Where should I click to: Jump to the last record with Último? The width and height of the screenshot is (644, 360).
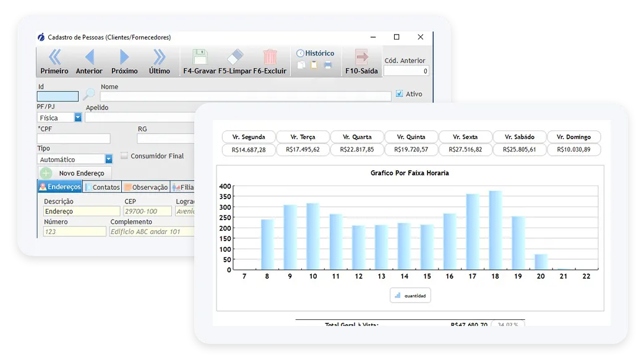click(160, 62)
